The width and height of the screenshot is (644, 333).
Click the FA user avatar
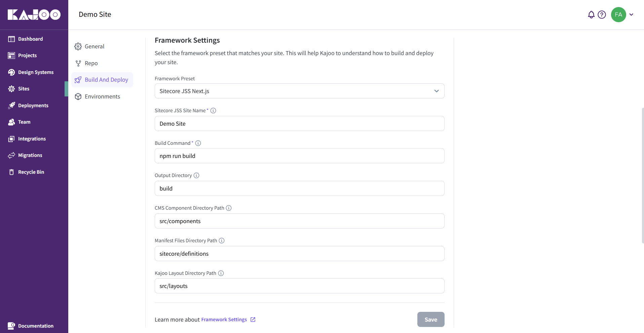pos(618,14)
